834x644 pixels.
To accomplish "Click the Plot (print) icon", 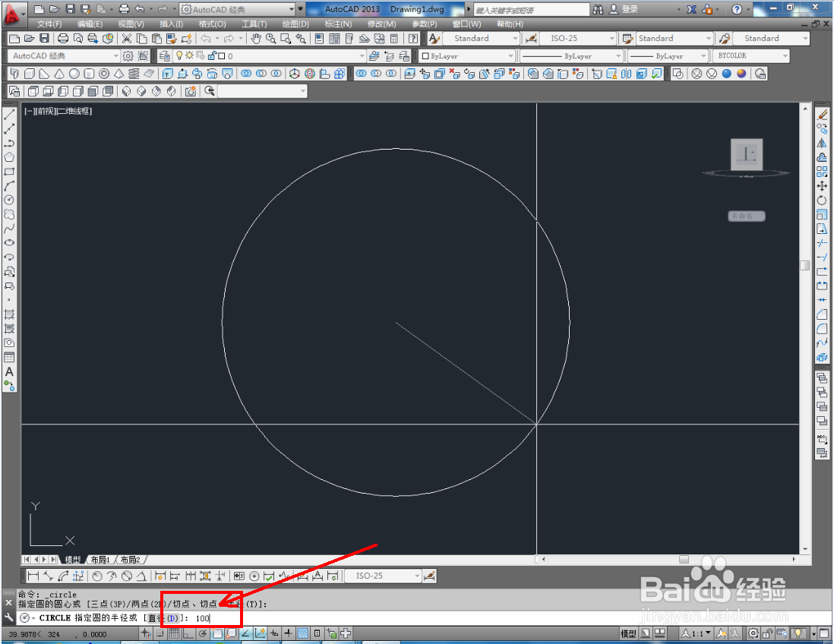I will [x=63, y=38].
